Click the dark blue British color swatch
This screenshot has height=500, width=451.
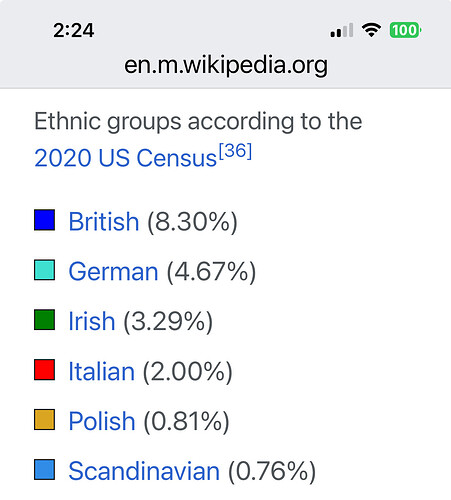tap(44, 220)
